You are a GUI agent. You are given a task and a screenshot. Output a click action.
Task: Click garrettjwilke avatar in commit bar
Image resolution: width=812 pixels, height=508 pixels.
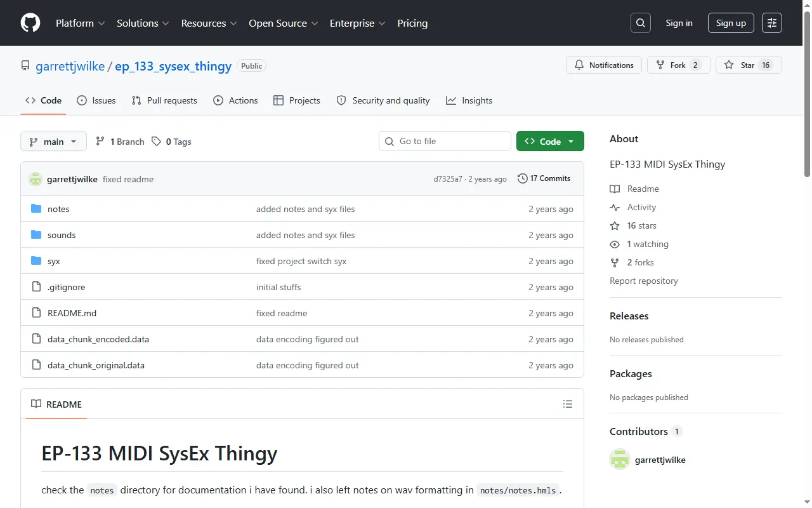click(x=36, y=179)
